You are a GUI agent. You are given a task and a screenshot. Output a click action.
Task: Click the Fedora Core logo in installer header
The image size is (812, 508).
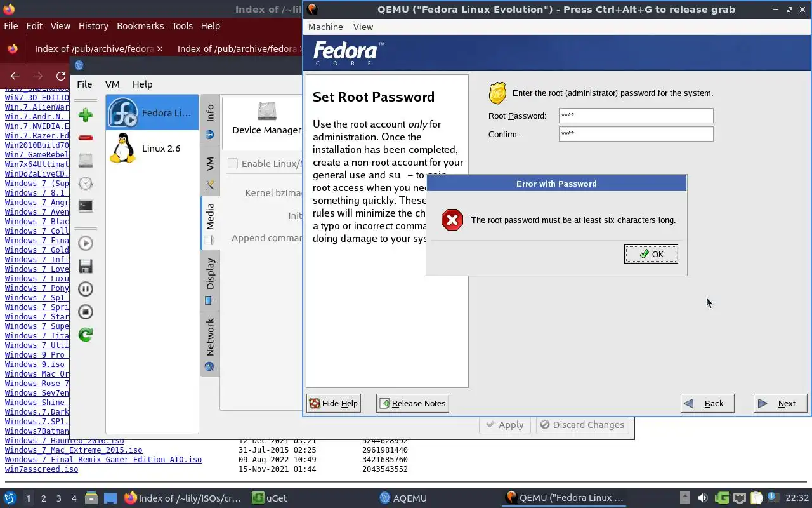[x=348, y=53]
